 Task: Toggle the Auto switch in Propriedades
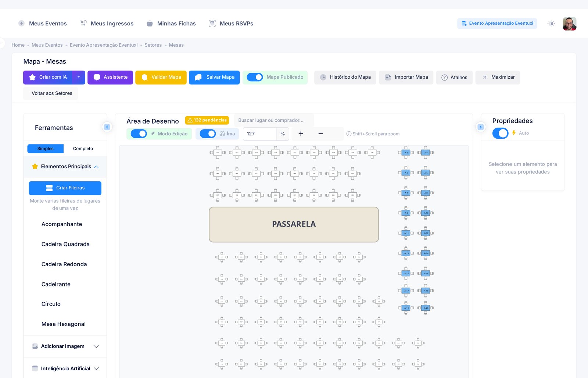(501, 133)
